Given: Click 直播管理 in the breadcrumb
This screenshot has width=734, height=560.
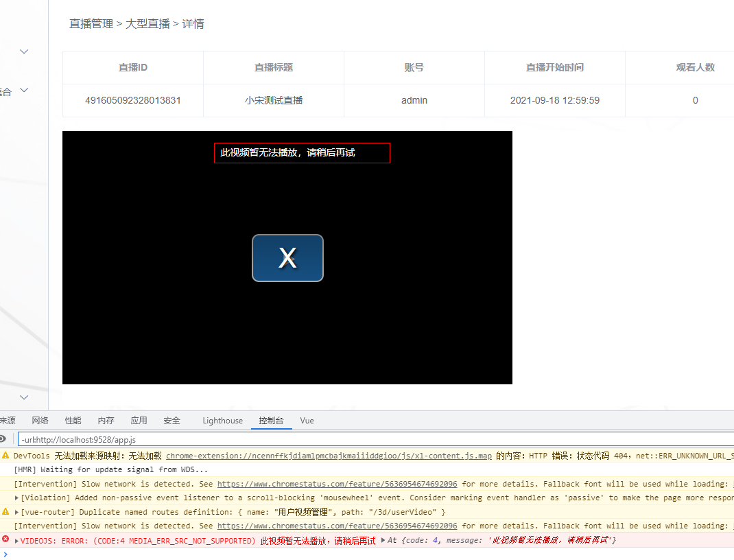Looking at the screenshot, I should pyautogui.click(x=91, y=24).
